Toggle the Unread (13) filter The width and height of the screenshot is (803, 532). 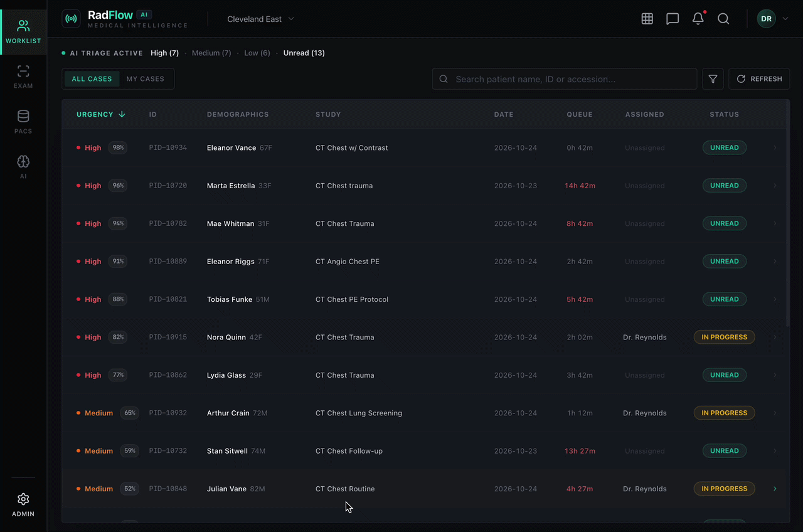(304, 53)
